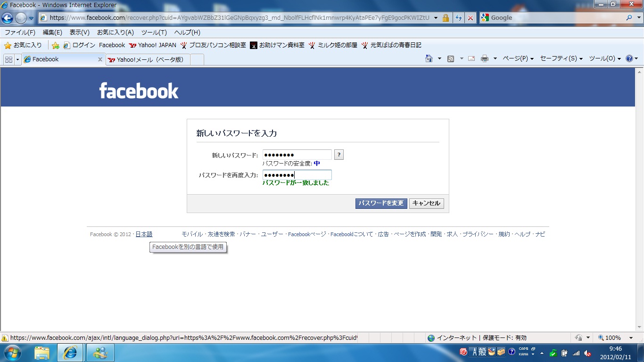Open a new blank tab
The image size is (644, 362).
pos(197,59)
